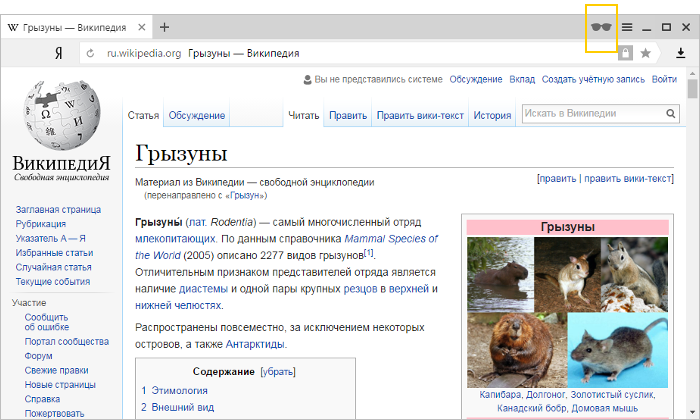Open the springhare (Долгоног) photo
Image resolution: width=700 pixels, height=420 pixels.
click(567, 274)
